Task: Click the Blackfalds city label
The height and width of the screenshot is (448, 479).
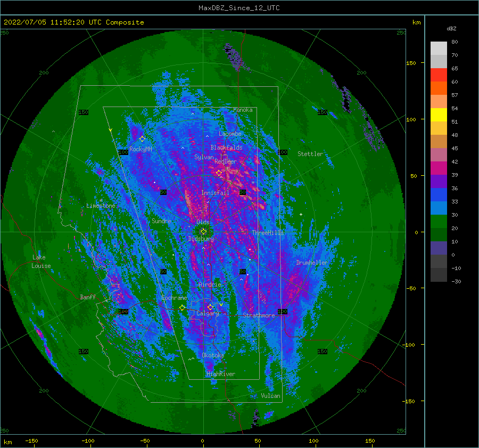Action: (x=226, y=148)
